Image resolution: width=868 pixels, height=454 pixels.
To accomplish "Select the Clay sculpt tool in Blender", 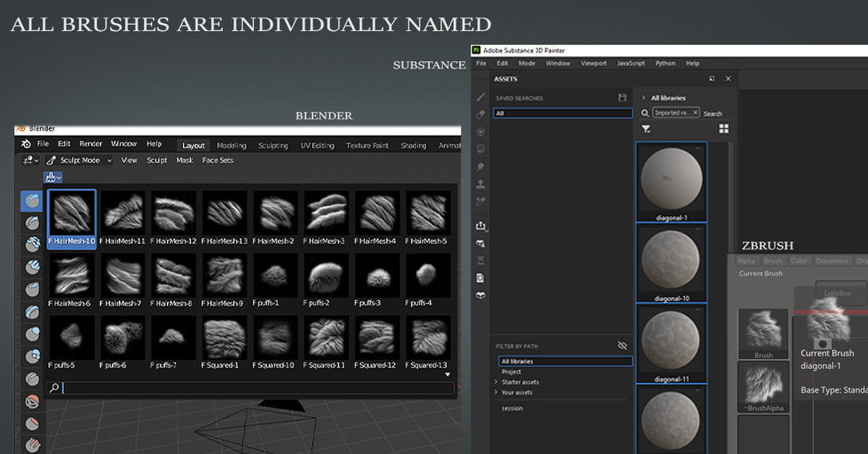I will click(x=32, y=245).
